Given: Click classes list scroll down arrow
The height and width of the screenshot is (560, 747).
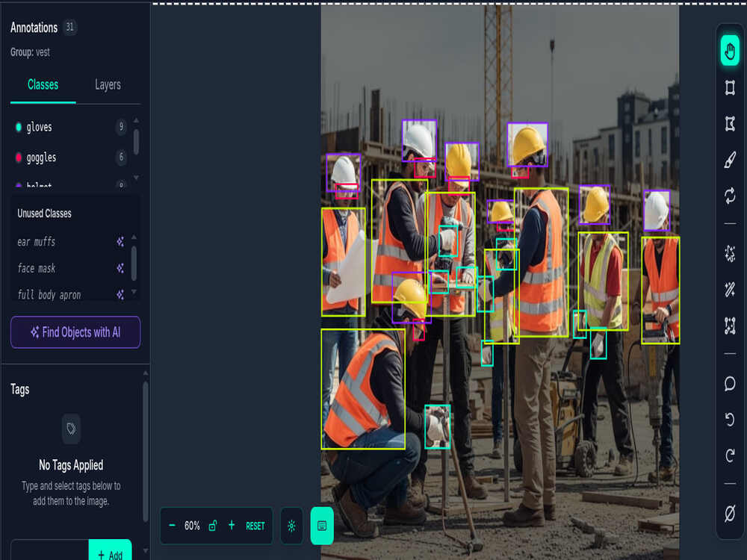Looking at the screenshot, I should 136,177.
